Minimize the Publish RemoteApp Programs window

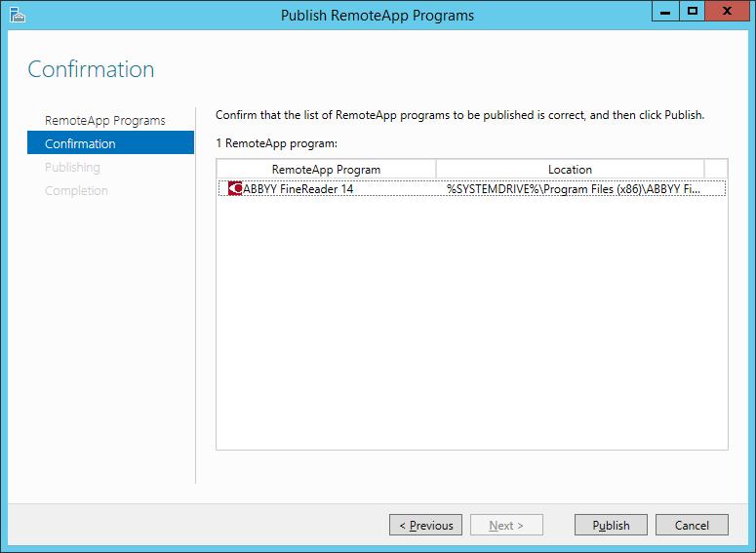[665, 11]
